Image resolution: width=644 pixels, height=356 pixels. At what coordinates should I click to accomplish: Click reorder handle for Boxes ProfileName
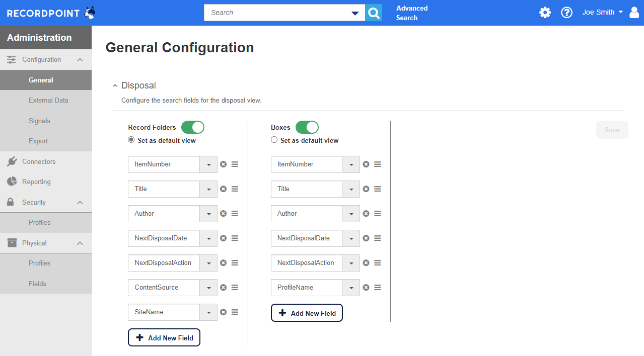click(378, 288)
